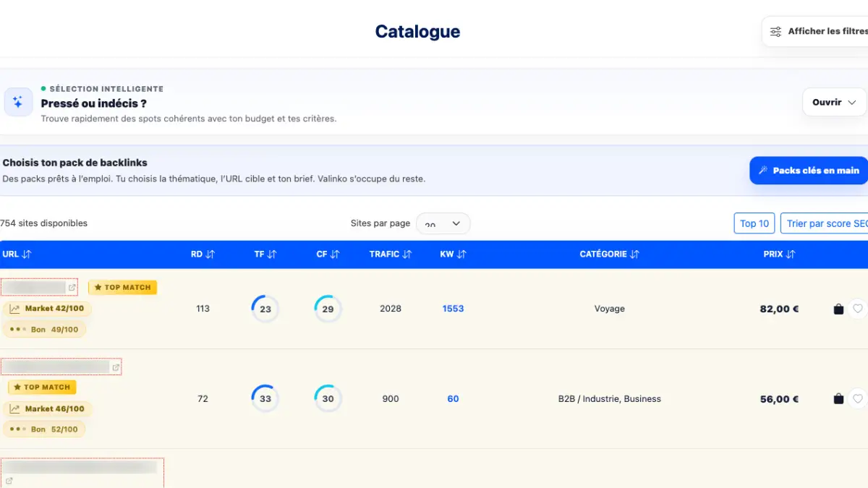868x488 pixels.
Task: Click the 754 sites disponibles text
Action: click(x=43, y=223)
